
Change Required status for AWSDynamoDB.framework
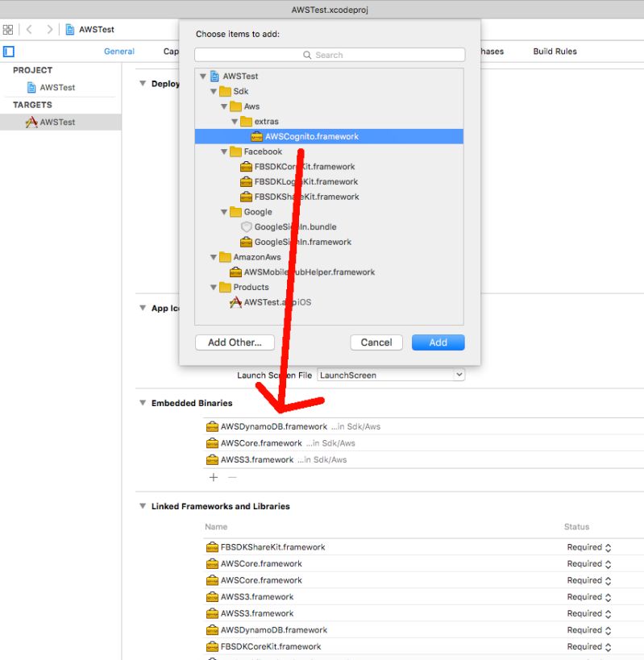[589, 630]
